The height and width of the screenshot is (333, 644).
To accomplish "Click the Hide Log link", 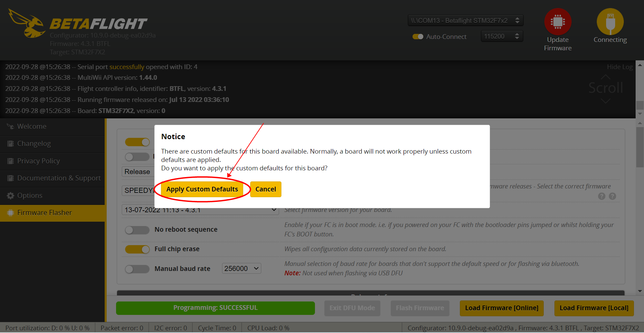I will (620, 67).
